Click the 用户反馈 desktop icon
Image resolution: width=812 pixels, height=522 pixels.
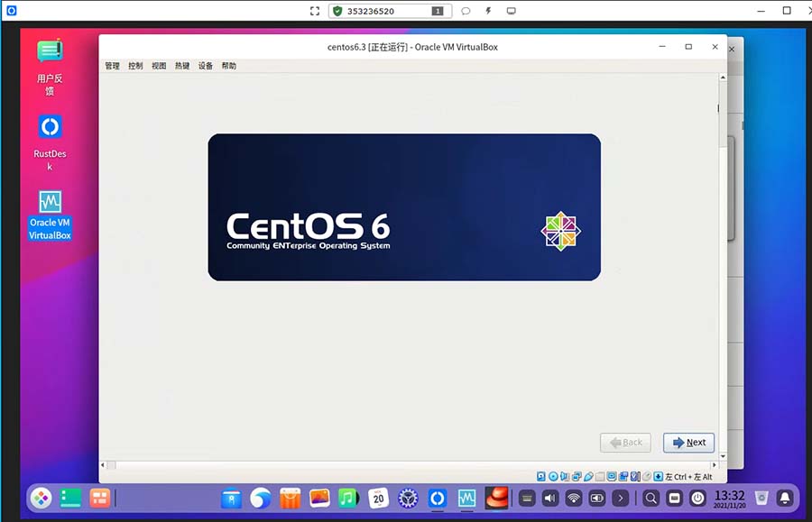pyautogui.click(x=50, y=68)
